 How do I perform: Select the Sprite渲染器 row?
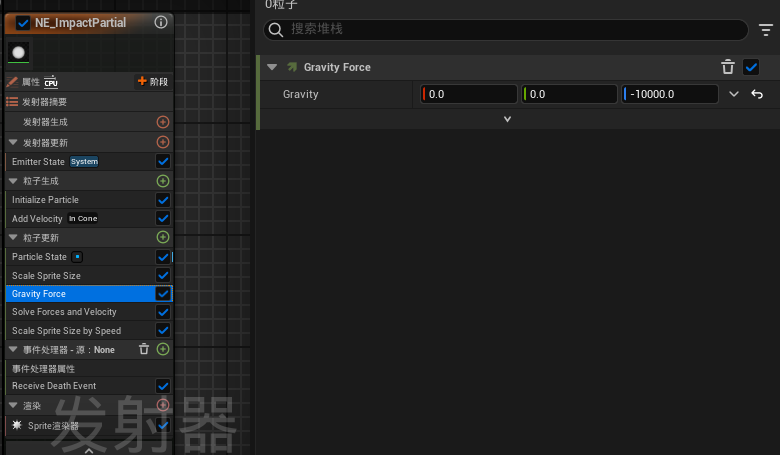90,426
